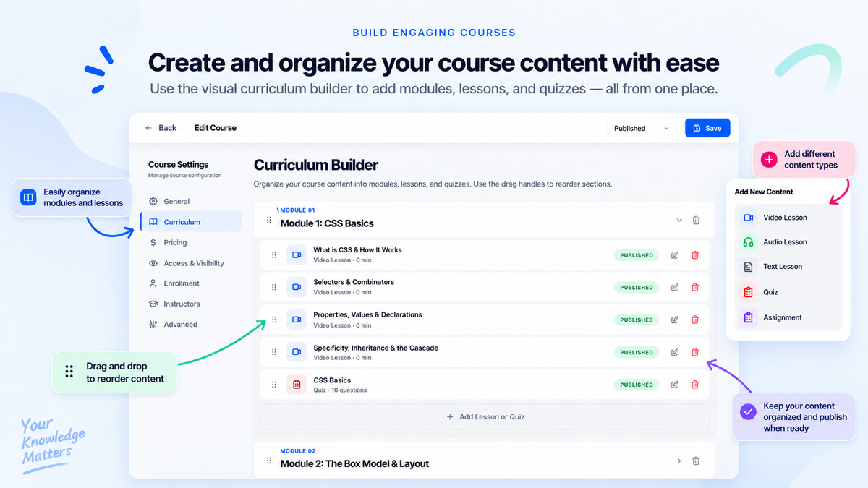Click PUBLISHED badge on Properties, Values & Declarations
This screenshot has height=488, width=868.
[637, 320]
